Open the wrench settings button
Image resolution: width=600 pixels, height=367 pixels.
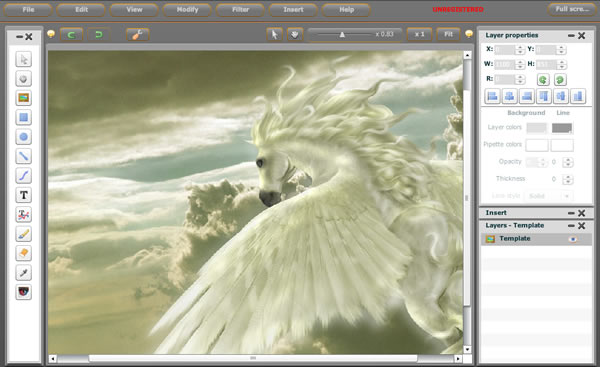coord(137,35)
